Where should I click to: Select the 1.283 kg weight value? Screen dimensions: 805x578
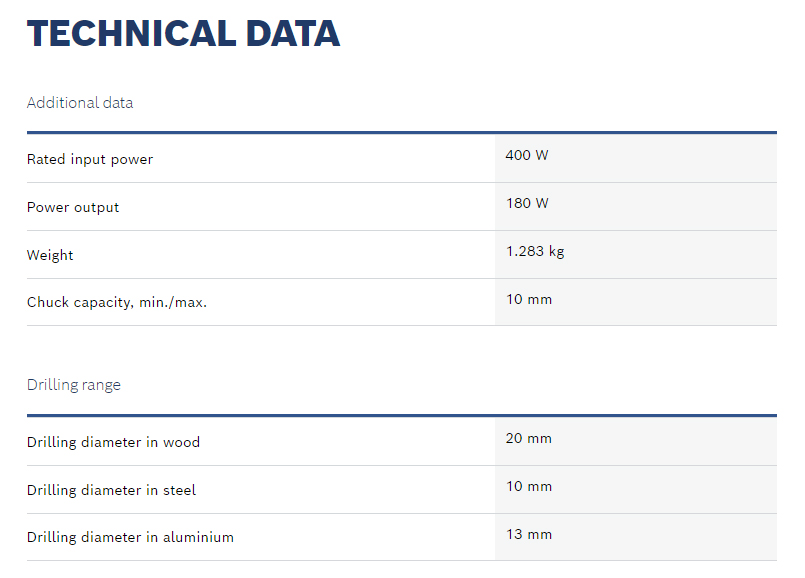[535, 251]
